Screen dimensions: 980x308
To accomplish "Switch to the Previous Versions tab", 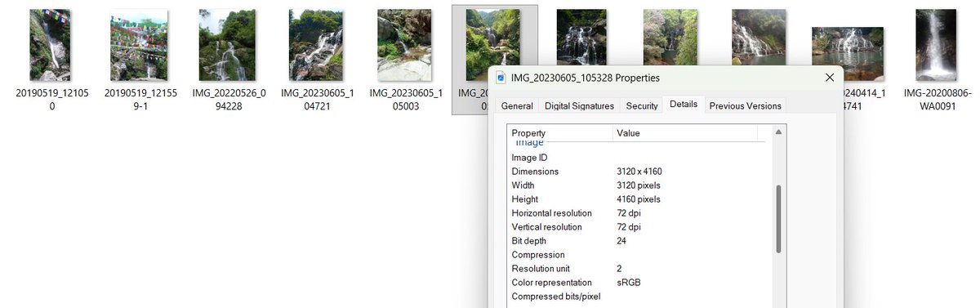I will click(745, 106).
